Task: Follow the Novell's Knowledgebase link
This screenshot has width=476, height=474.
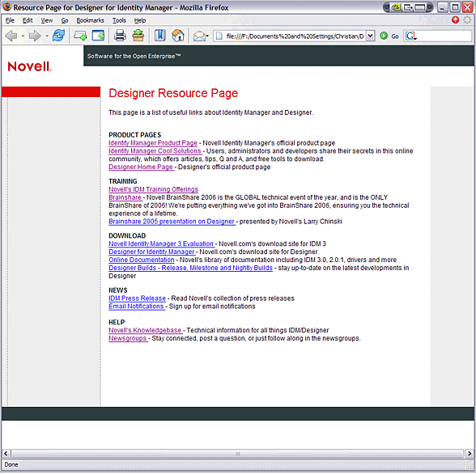Action: [x=145, y=330]
